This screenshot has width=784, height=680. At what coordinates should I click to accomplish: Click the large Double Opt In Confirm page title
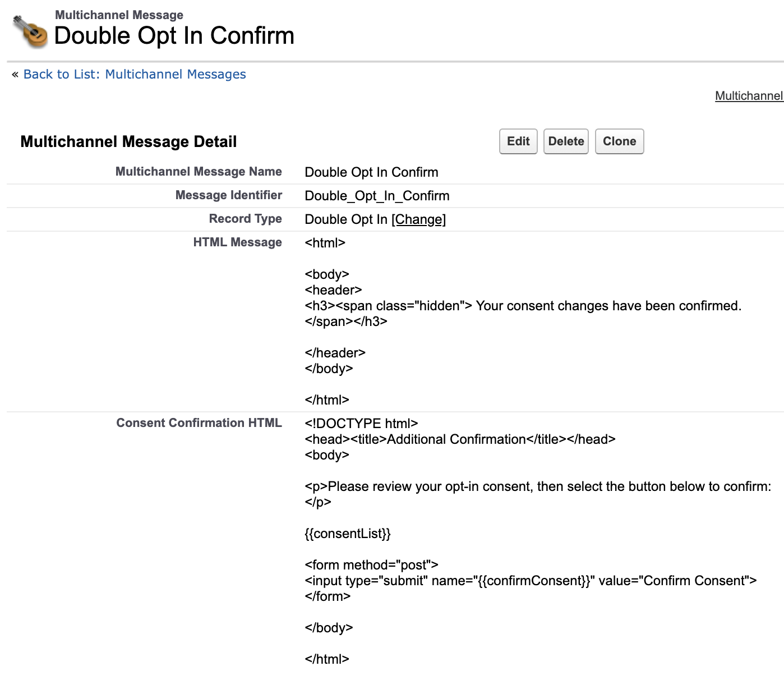pyautogui.click(x=174, y=36)
